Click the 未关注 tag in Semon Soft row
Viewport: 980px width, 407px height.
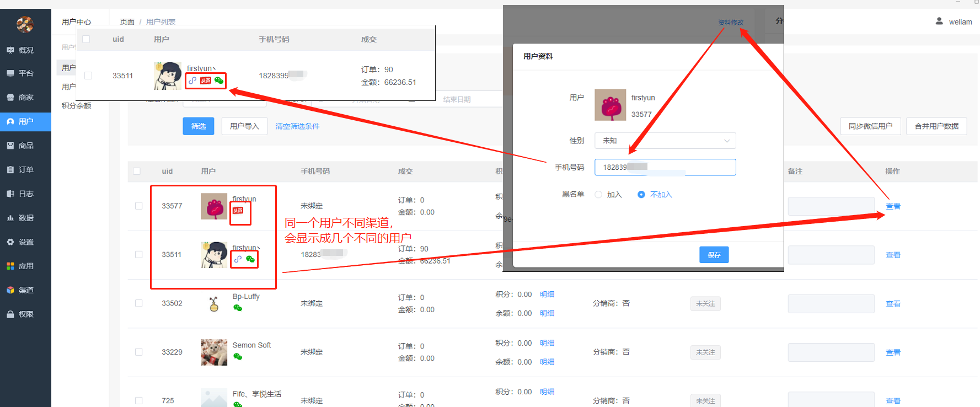click(x=705, y=352)
